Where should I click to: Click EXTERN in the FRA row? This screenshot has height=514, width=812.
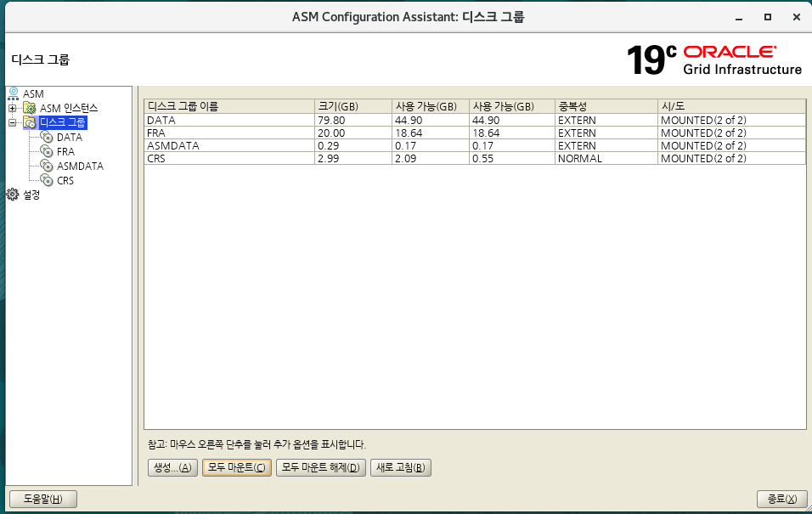click(606, 133)
